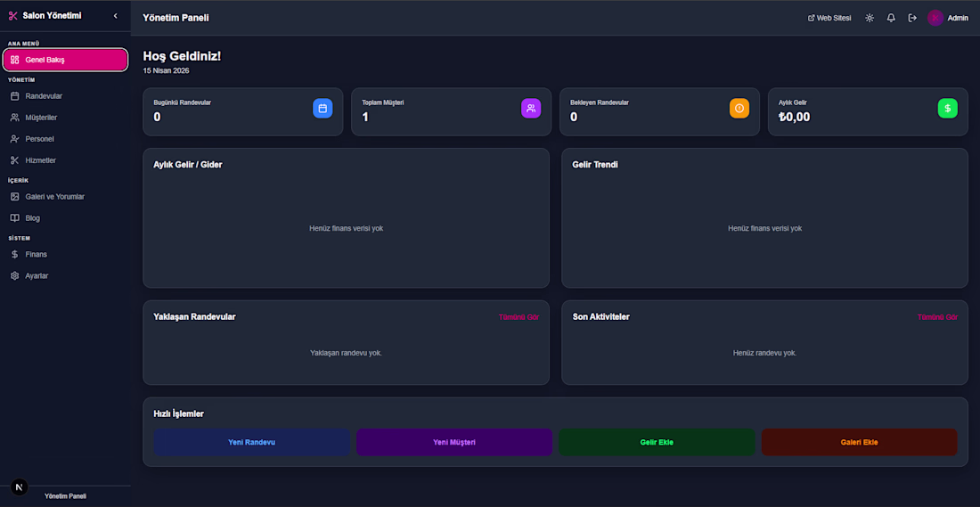Navigate to Blog in sidebar
Image resolution: width=980 pixels, height=507 pixels.
(x=66, y=218)
